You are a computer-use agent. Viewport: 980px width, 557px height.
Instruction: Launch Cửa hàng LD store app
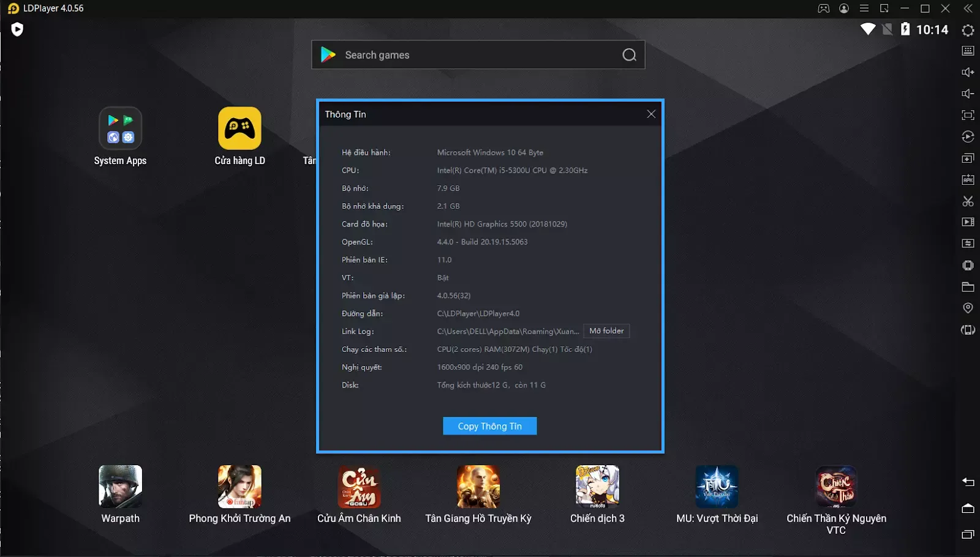(x=239, y=129)
